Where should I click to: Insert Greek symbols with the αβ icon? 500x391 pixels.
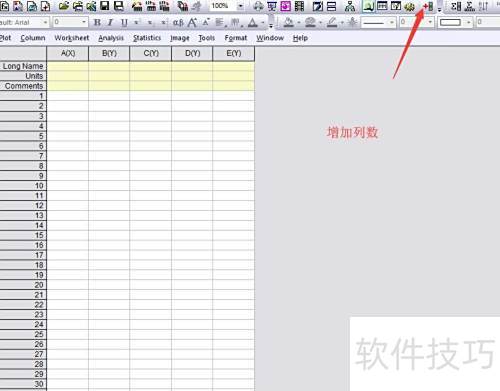click(x=178, y=22)
